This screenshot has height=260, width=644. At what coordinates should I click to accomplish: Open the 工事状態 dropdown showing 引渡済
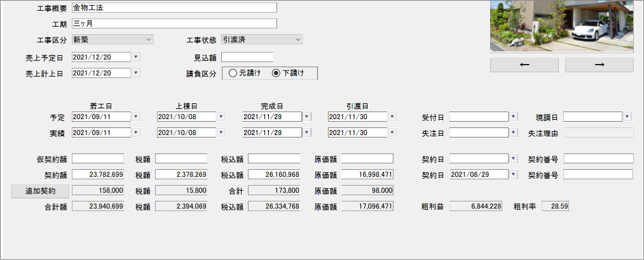[x=262, y=39]
